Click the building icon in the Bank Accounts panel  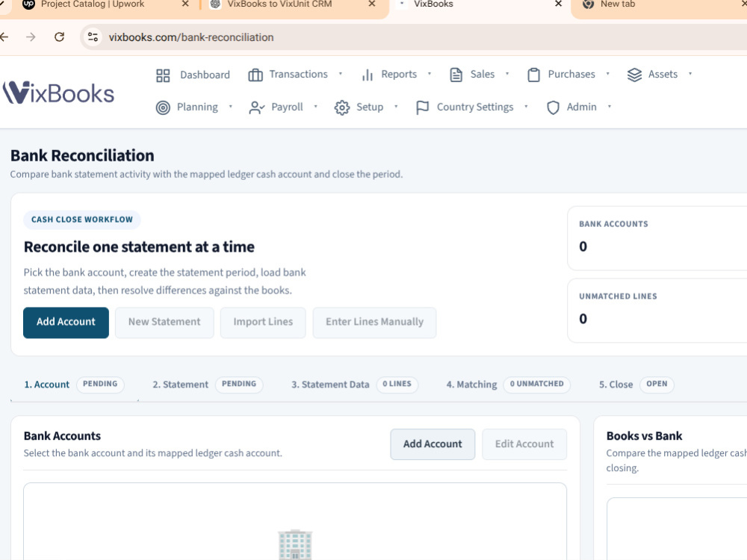[x=295, y=544]
